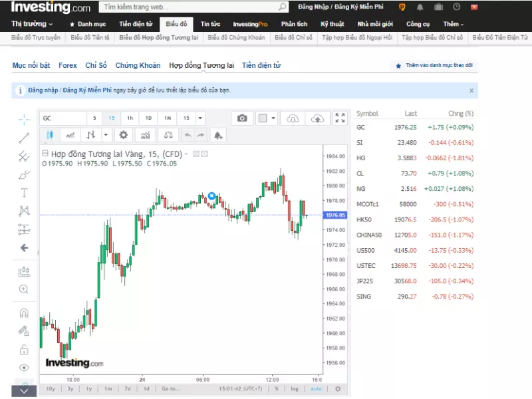Select the 5 minute interval
The height and width of the screenshot is (399, 532).
[94, 118]
